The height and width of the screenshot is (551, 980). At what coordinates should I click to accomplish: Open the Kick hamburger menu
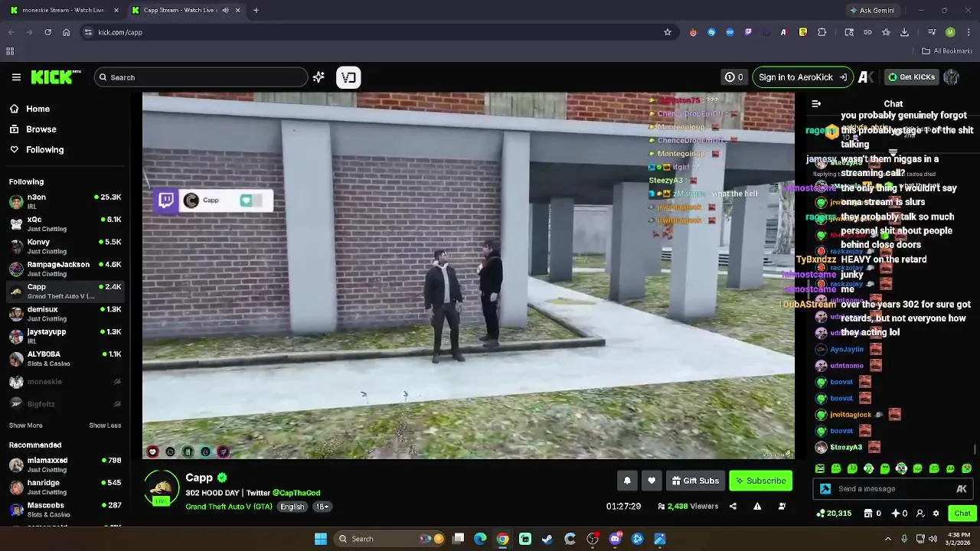coord(16,77)
